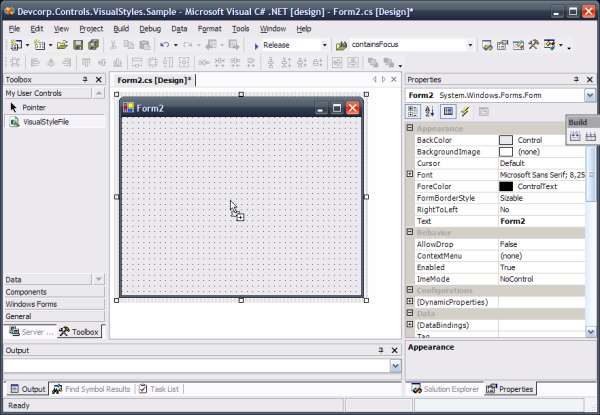
Task: Click the Open File folder icon
Action: coord(62,45)
